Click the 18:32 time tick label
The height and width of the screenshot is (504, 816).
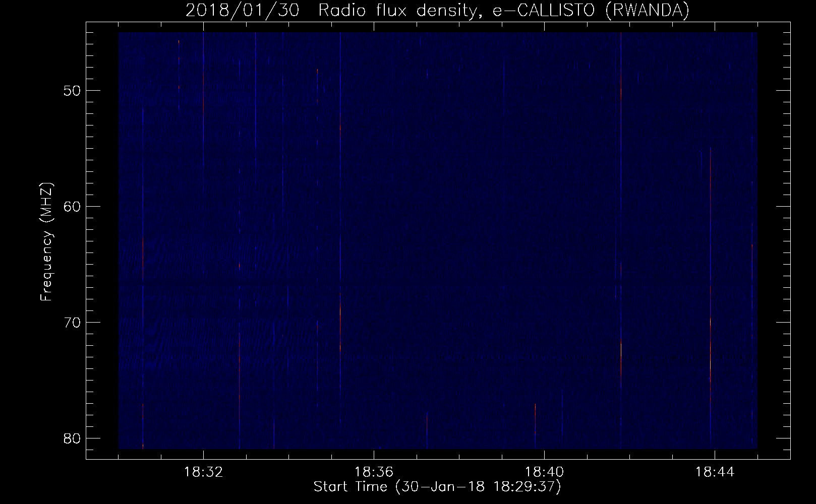coord(203,472)
